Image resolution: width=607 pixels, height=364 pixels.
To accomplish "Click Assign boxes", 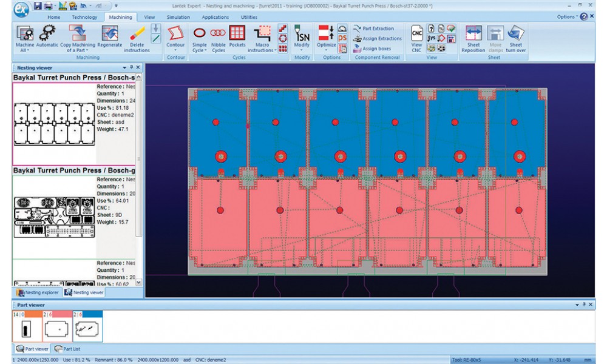I will pyautogui.click(x=372, y=49).
